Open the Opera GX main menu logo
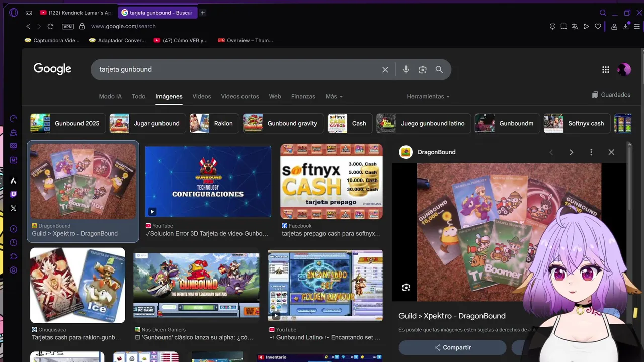 point(14,13)
